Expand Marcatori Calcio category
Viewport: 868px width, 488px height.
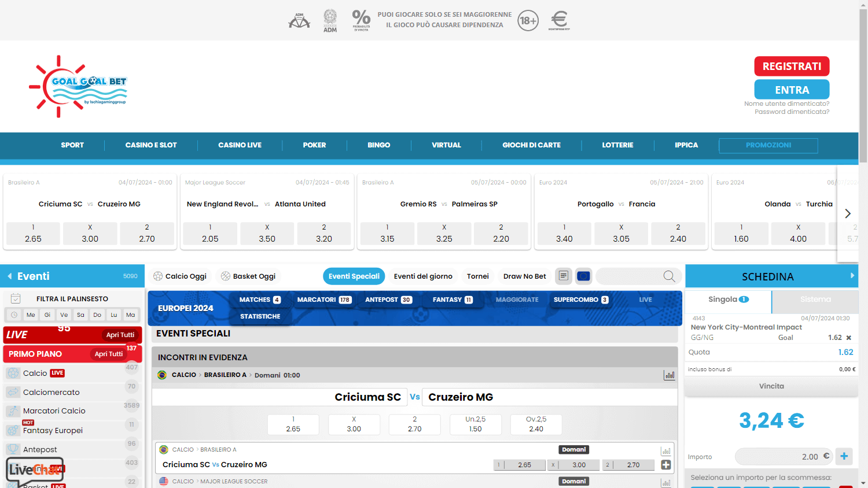(x=73, y=411)
